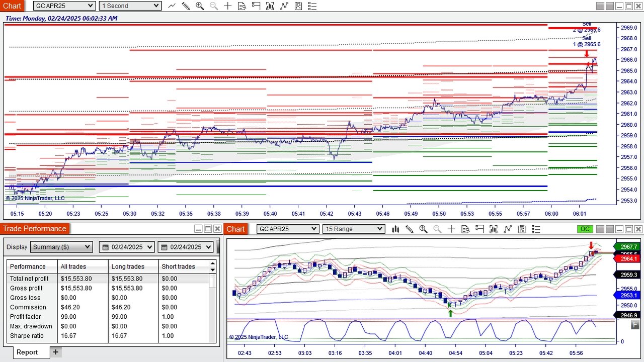Open properties list icon in top chart toolbar
Image resolution: width=644 pixels, height=362 pixels.
[312, 6]
